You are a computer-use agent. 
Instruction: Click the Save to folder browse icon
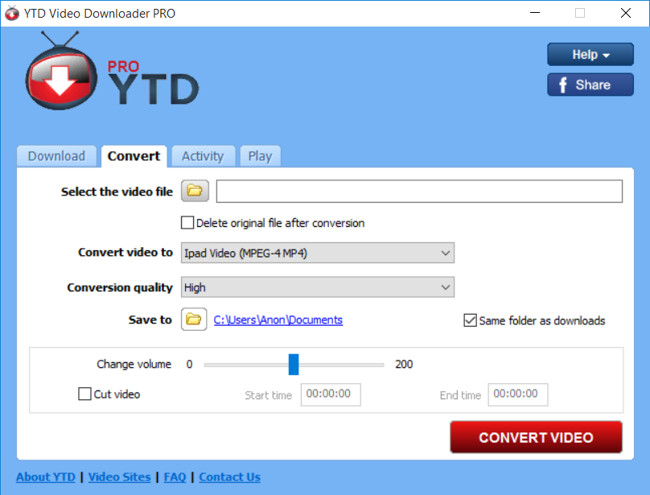pos(194,319)
